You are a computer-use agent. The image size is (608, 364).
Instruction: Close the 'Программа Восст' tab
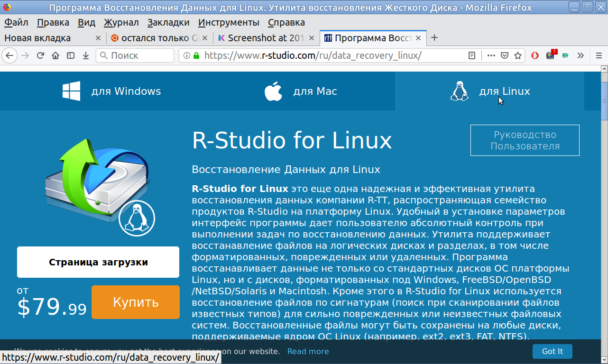418,38
